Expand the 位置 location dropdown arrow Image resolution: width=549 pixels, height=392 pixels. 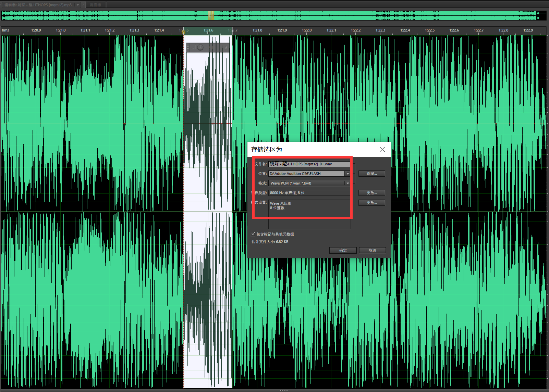coord(348,174)
